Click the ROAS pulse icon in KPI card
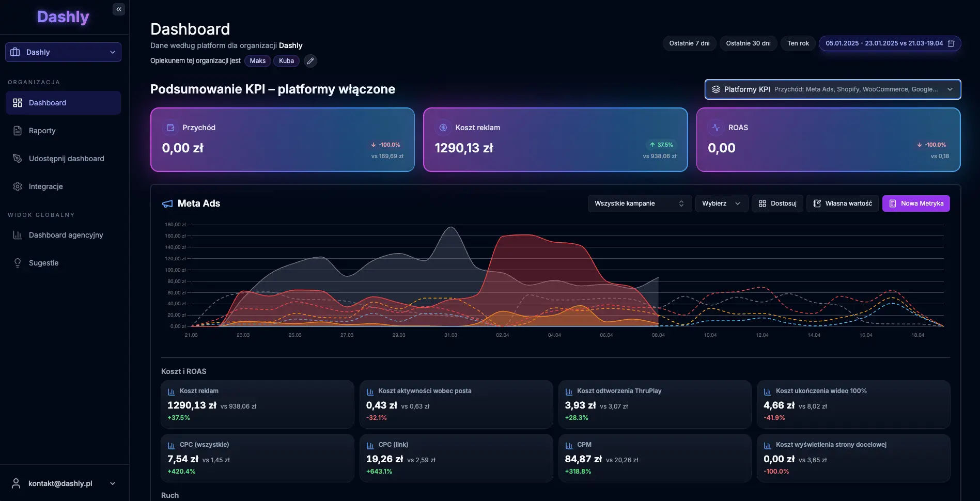This screenshot has width=980, height=501. coord(716,128)
